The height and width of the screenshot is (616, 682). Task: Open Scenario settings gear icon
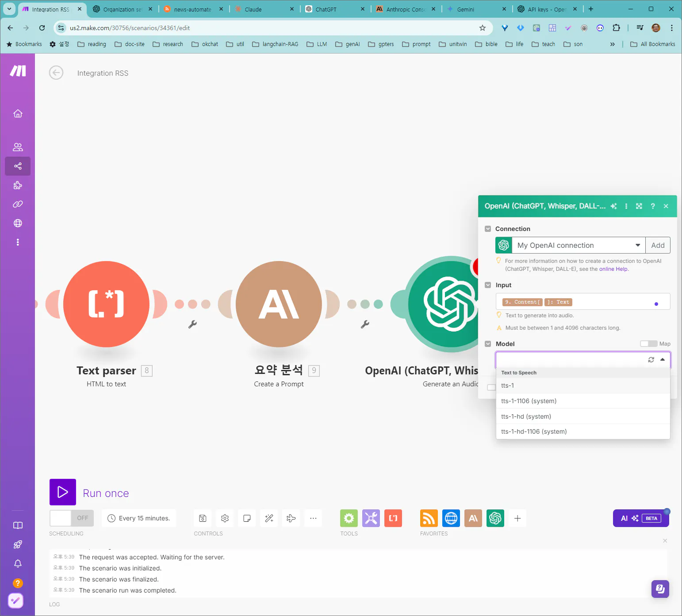225,518
